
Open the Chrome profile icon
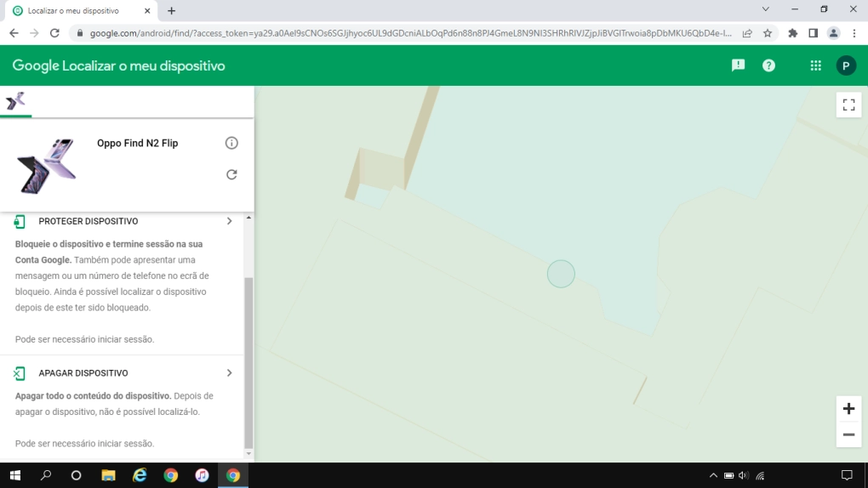point(833,33)
